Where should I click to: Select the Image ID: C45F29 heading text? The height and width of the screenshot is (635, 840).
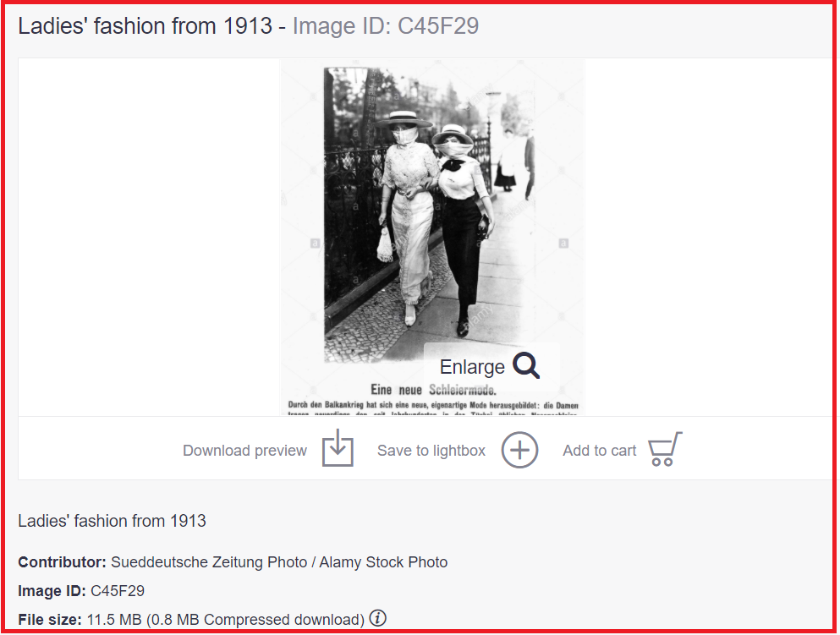click(386, 26)
